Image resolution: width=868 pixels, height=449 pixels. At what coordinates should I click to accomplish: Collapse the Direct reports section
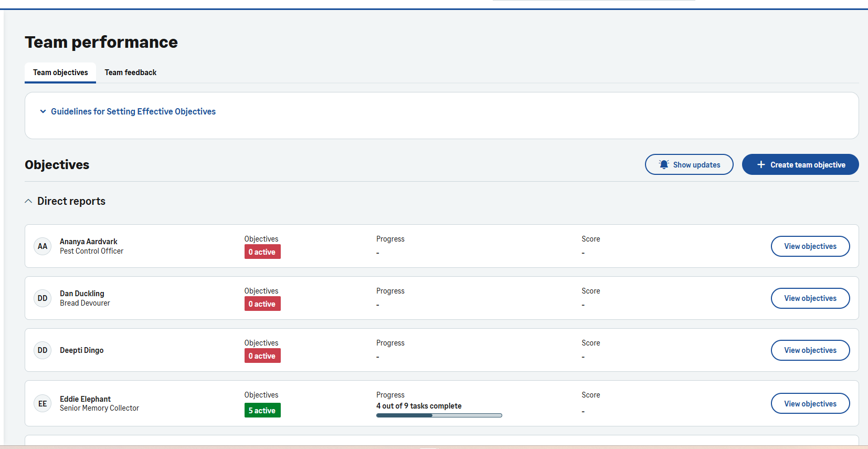pos(28,201)
